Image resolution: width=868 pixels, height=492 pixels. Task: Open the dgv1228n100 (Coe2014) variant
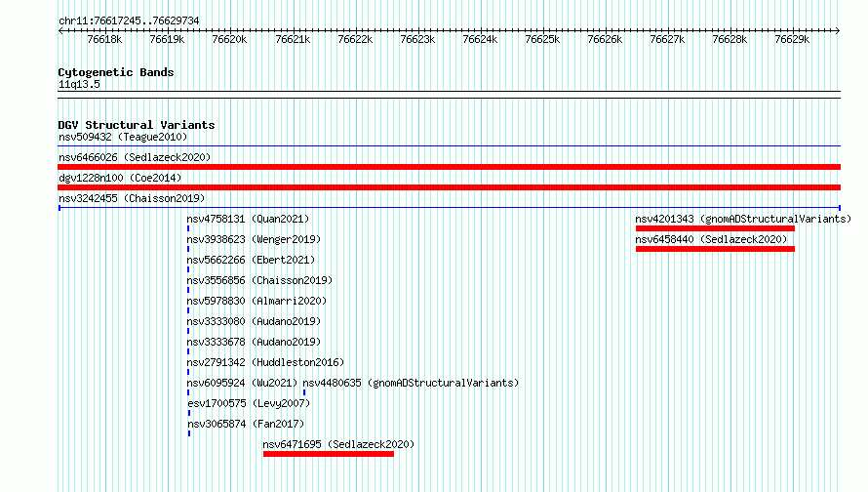click(120, 178)
